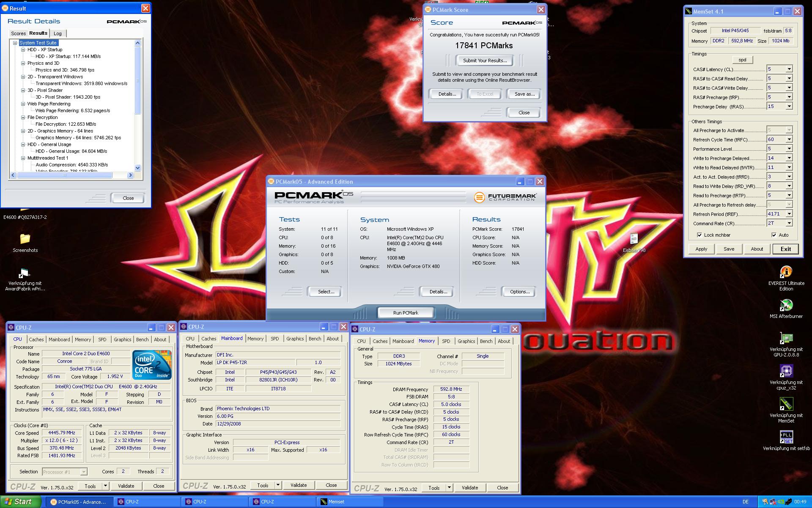Collapse the System Test Suite tree node

pyautogui.click(x=15, y=43)
